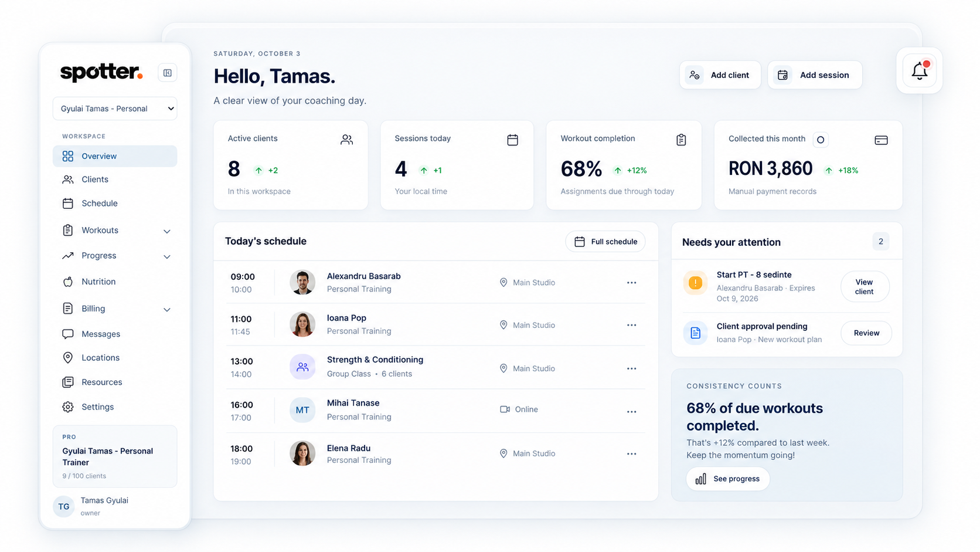Open the Progress section
980x552 pixels.
point(98,256)
